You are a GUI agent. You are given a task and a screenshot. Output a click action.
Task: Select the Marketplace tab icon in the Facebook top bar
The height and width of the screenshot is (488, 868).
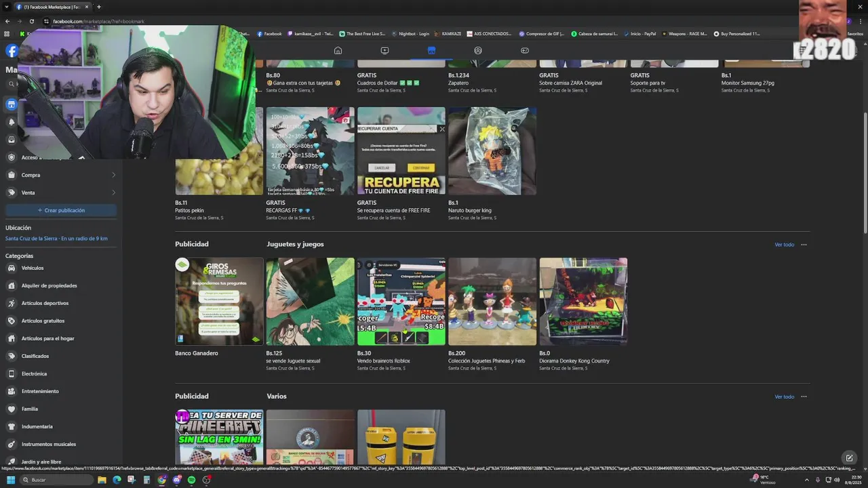431,50
